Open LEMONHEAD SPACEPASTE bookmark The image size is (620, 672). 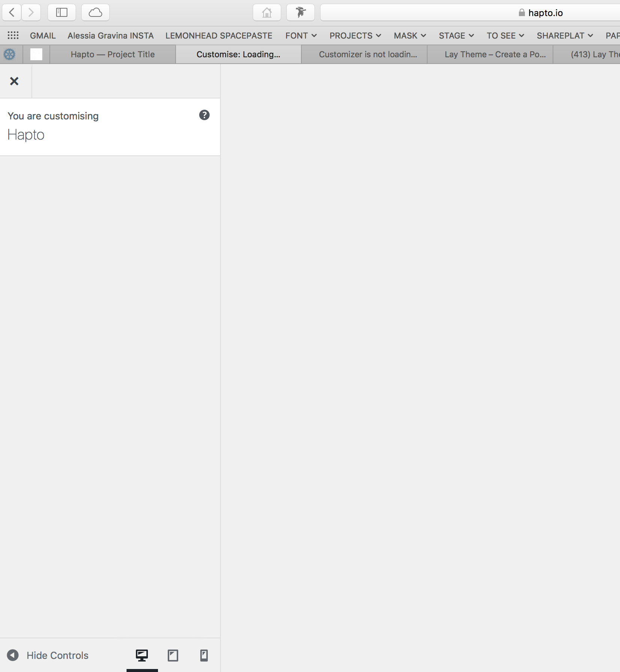point(219,36)
